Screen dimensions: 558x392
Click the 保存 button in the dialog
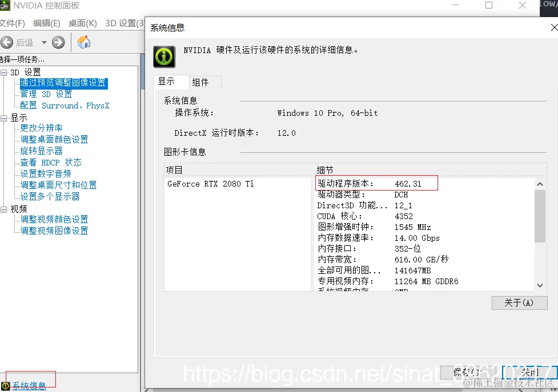(468, 373)
